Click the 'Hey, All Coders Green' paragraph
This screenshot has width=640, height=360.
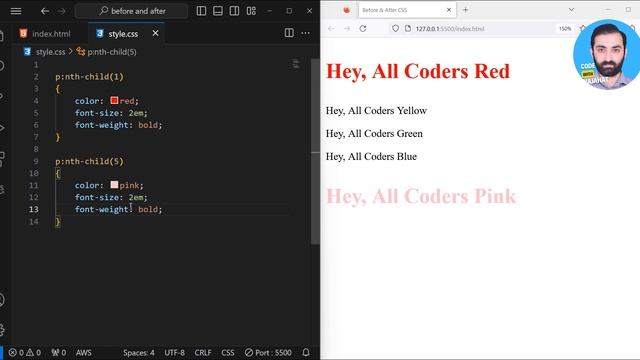point(374,133)
